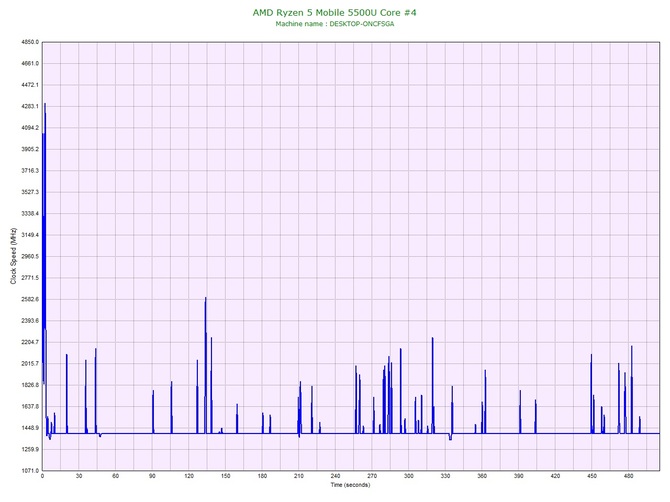Click the 1637.8 y-axis value
This screenshot has height=502, width=670.
(x=30, y=406)
